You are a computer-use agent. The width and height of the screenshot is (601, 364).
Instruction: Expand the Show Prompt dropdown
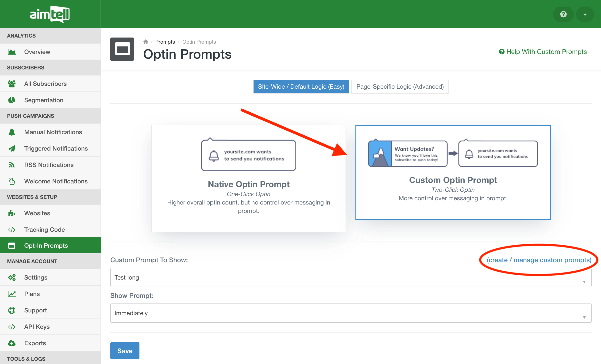(x=351, y=313)
